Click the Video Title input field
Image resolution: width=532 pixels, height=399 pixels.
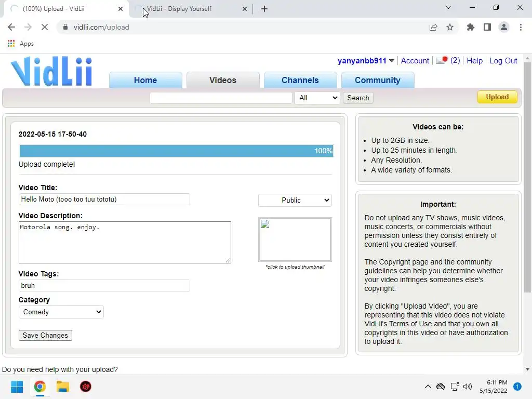[x=104, y=199]
